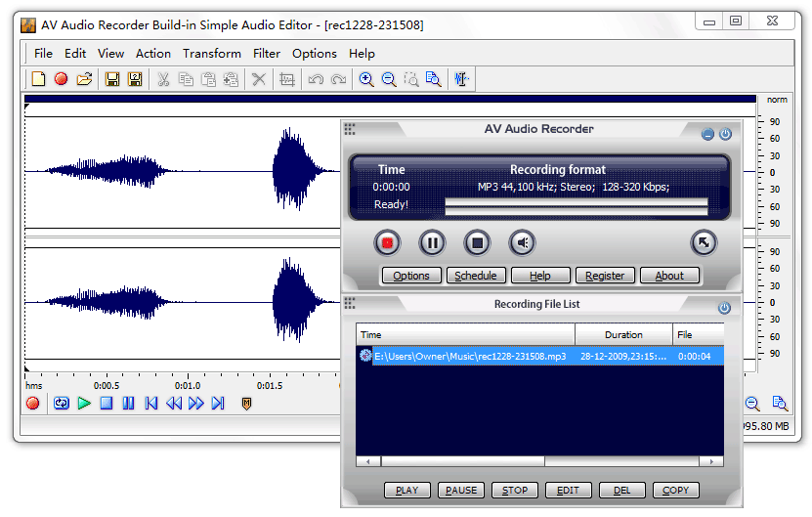Viewport: 812px width, 517px height.
Task: Zoom in on the waveform via toolbar
Action: point(366,79)
